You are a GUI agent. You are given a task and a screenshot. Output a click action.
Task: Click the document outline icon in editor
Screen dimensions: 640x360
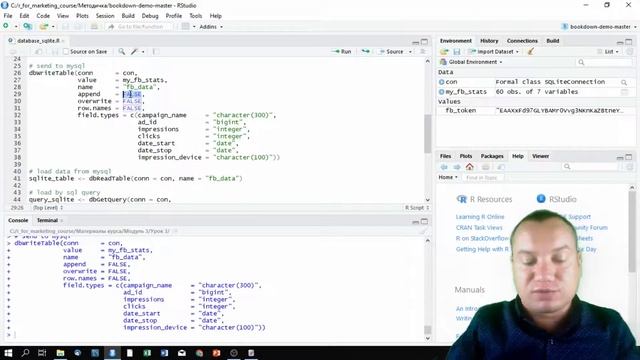point(423,51)
